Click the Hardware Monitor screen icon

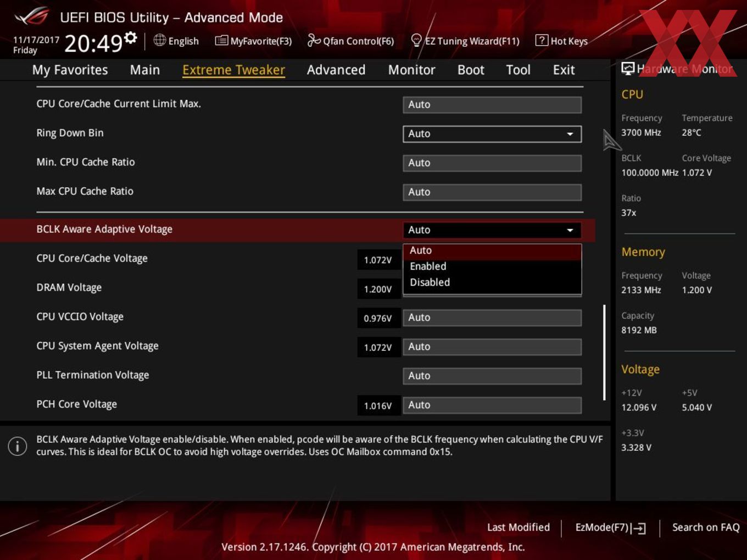point(628,69)
